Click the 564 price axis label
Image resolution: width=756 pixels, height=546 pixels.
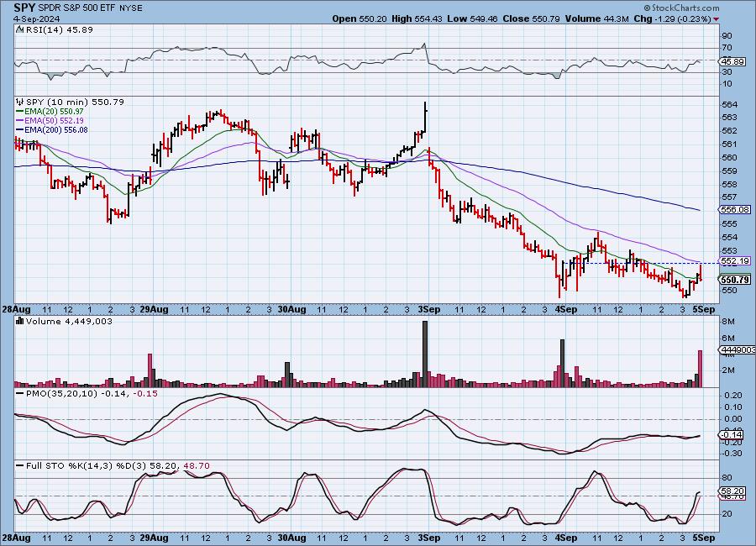pyautogui.click(x=730, y=105)
